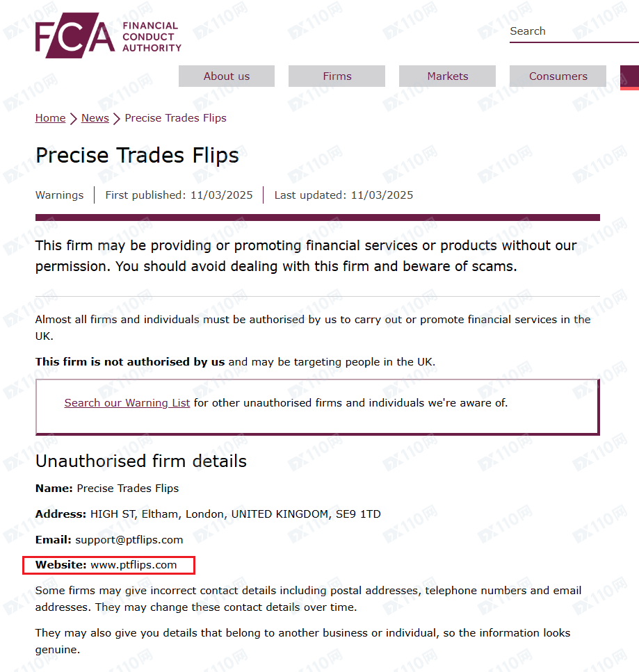Screen dimensions: 639x672
Task: Click the support@ptflips.com email text
Action: (129, 539)
